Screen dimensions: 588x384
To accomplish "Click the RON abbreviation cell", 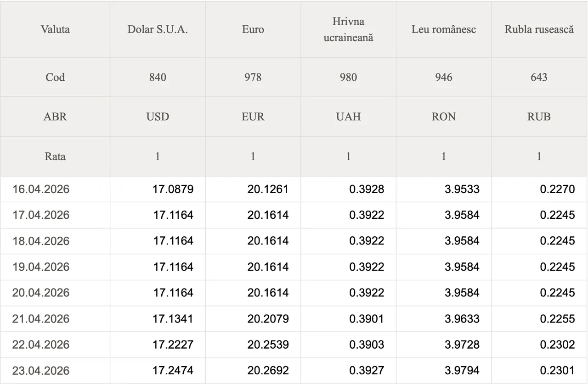I will click(443, 117).
